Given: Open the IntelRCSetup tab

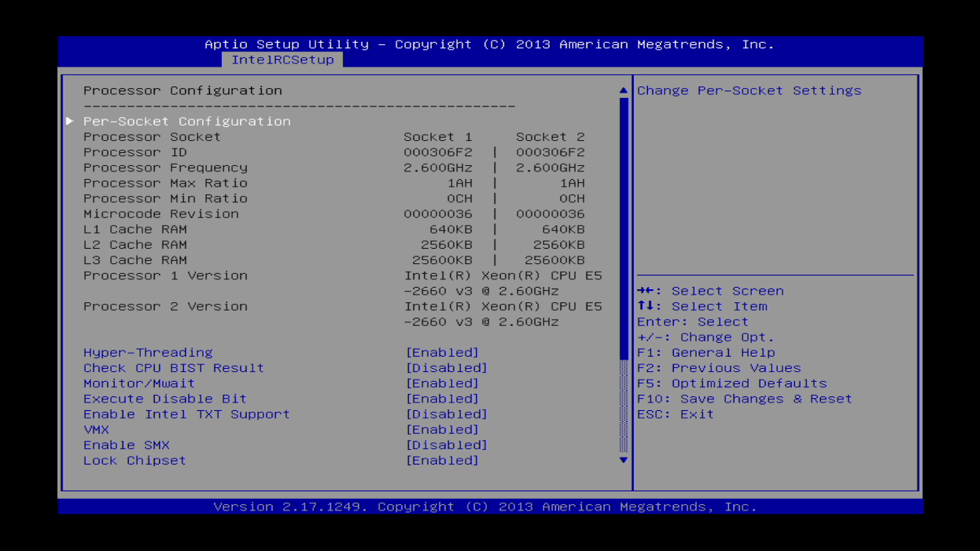Looking at the screenshot, I should coord(283,60).
